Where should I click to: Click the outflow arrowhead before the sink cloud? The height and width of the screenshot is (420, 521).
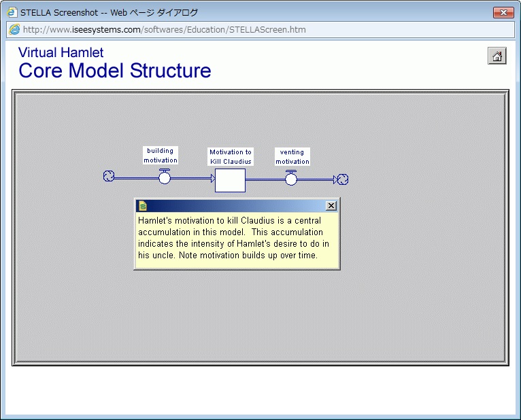[x=335, y=179]
